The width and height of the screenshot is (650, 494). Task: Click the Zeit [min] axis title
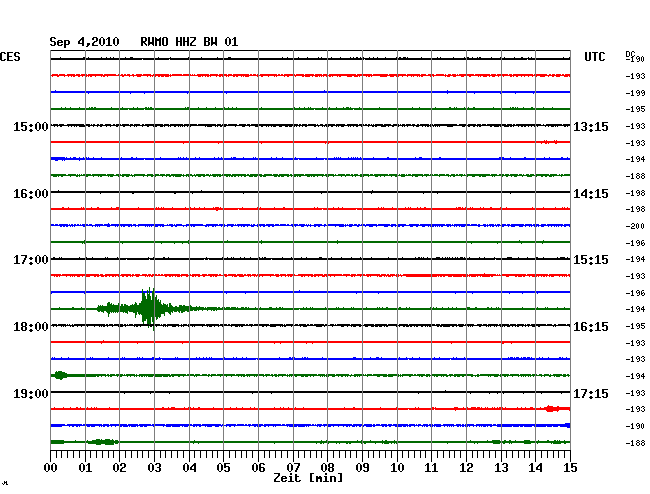pos(308,478)
